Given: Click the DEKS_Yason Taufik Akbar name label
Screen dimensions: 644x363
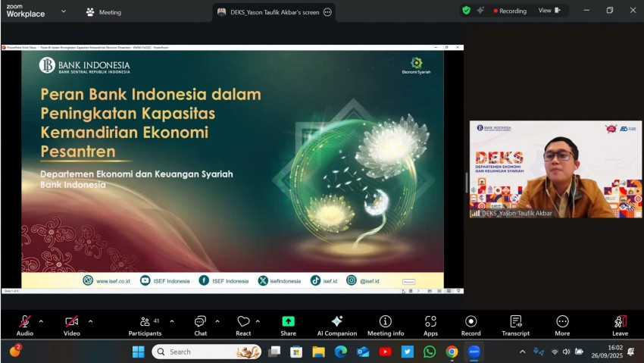Looking at the screenshot, I should point(517,213).
